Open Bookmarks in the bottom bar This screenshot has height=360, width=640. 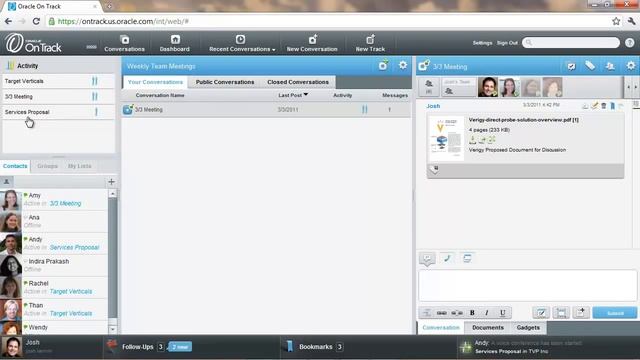tap(316, 347)
